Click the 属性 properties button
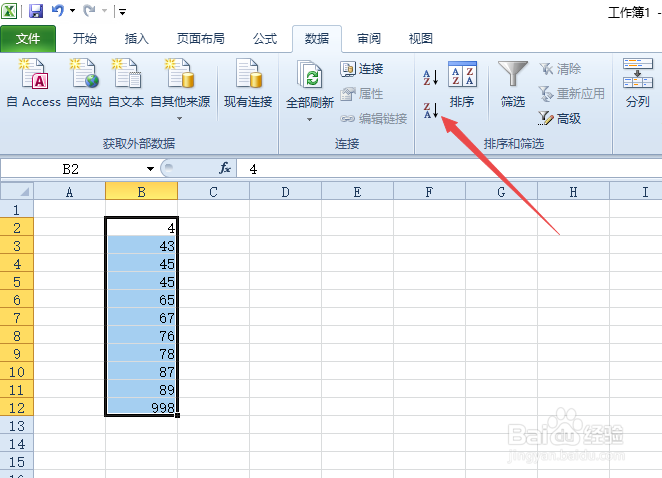Viewport: 662px width, 478px height. point(362,94)
